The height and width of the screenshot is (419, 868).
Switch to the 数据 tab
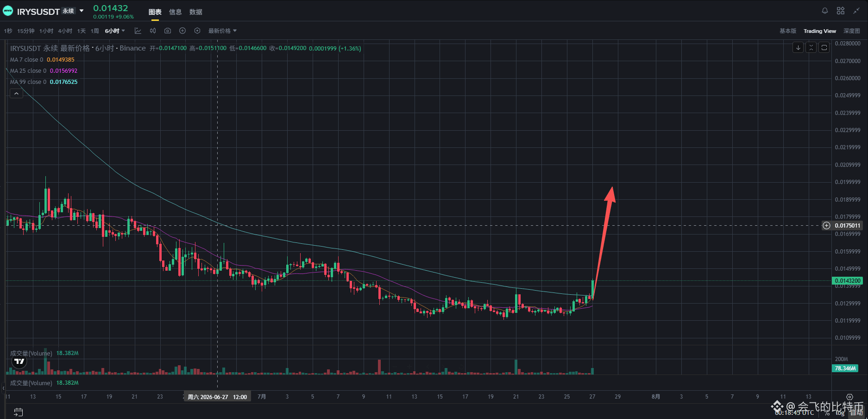click(x=196, y=12)
